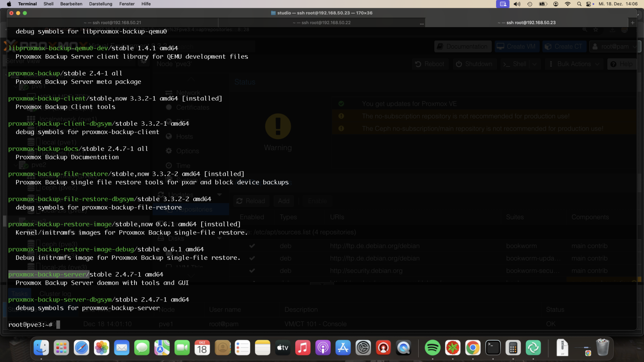Launch FaceTime from the Dock
644x362 pixels.
pyautogui.click(x=182, y=348)
